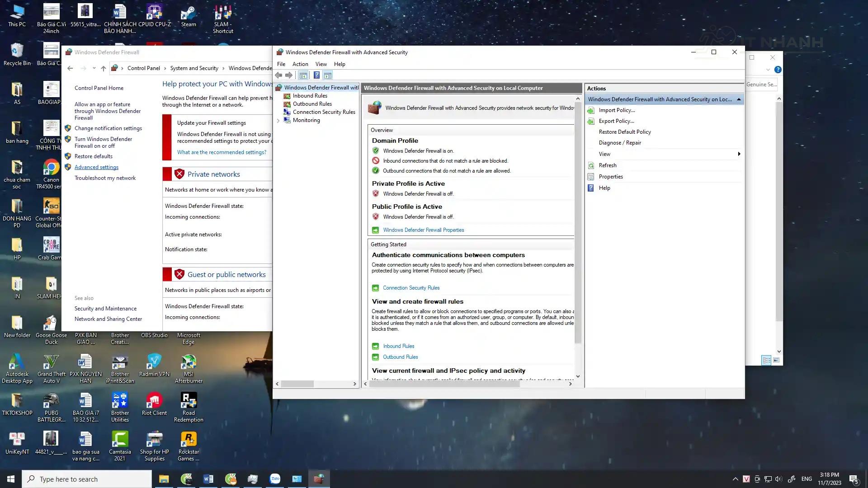Click the Export Policy action
868x488 pixels.
click(x=616, y=121)
